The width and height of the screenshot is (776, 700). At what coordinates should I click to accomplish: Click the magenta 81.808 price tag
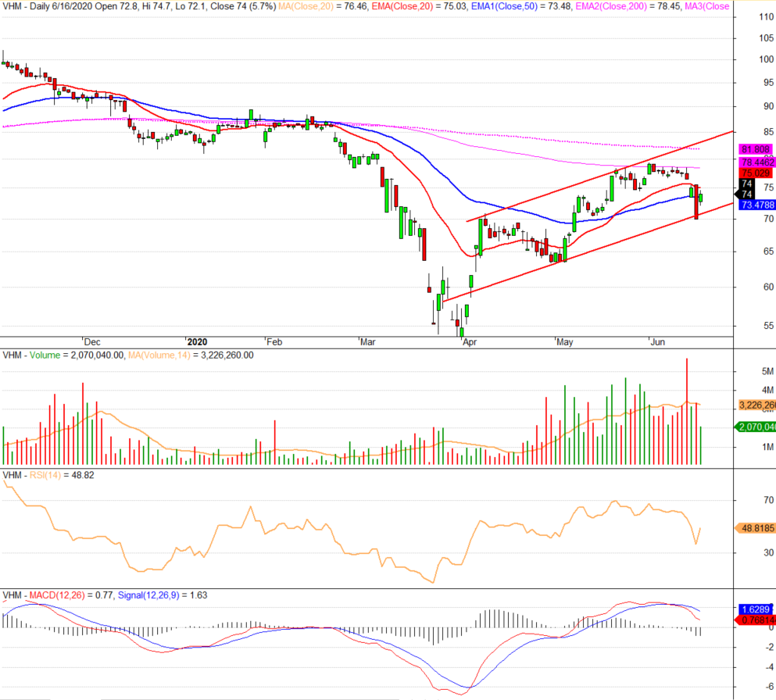pyautogui.click(x=755, y=149)
